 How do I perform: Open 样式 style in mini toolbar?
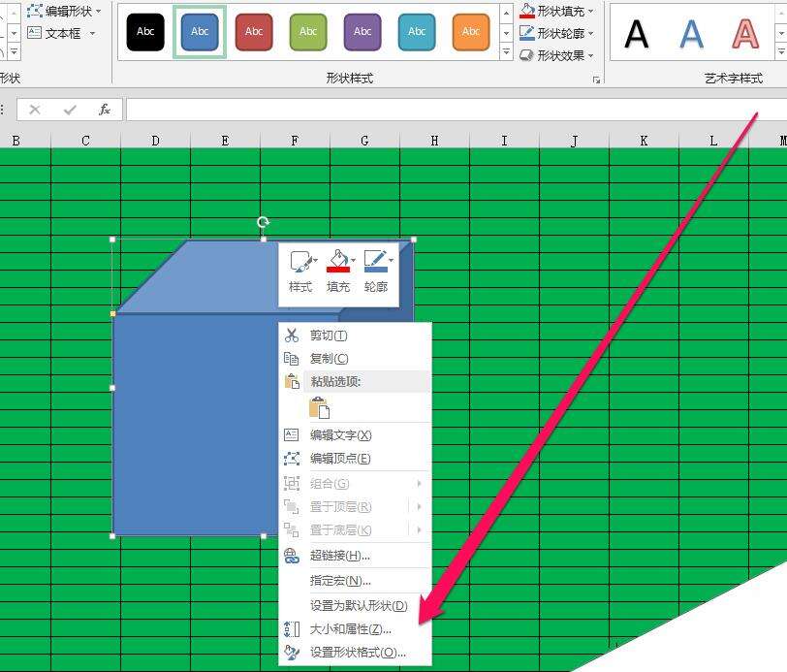[x=300, y=272]
